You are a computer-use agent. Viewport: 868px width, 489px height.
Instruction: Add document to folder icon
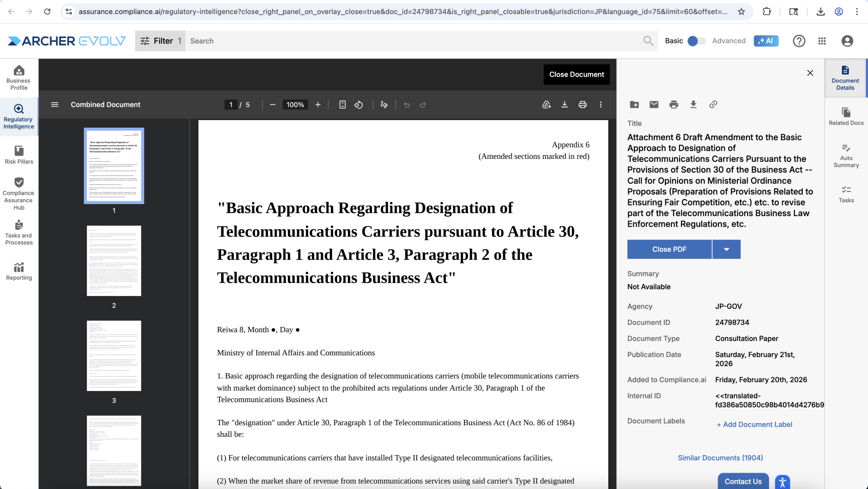click(634, 105)
